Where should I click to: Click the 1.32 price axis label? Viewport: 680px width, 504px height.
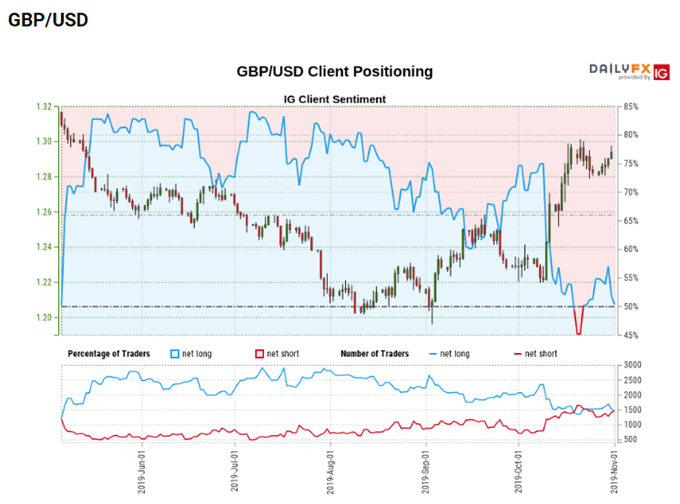(x=44, y=107)
